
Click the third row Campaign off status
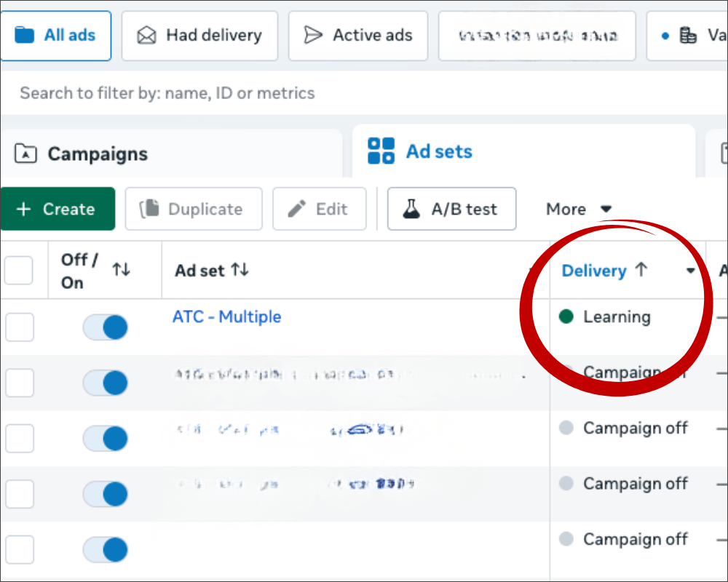click(x=635, y=428)
